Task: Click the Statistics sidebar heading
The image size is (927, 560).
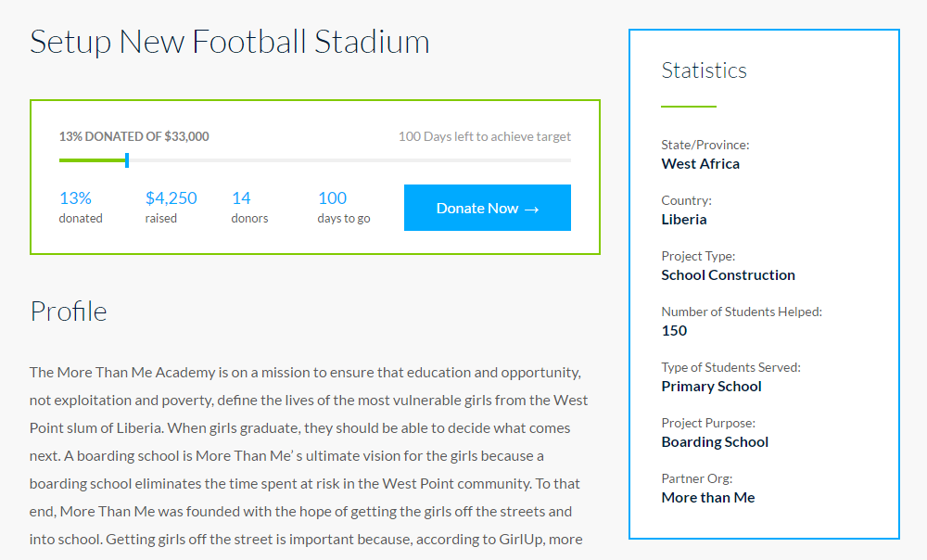Action: 704,70
